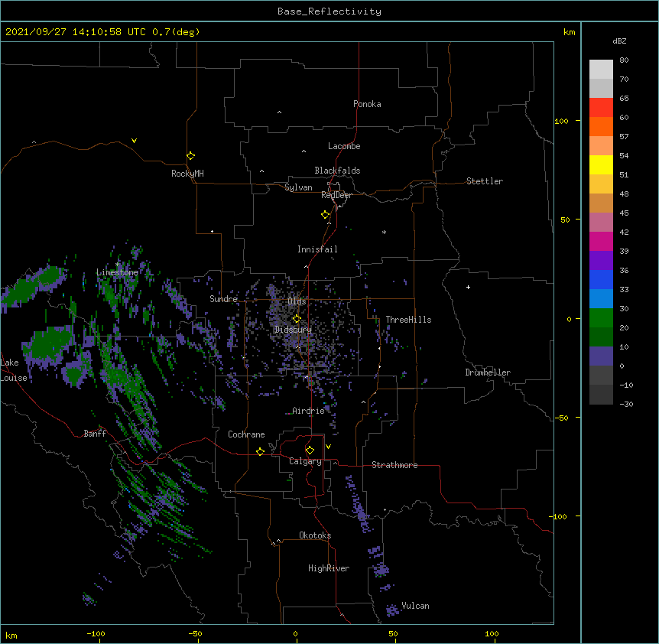Click the yellow V marker east of Calgary
Viewport: 659px width, 644px height.
click(328, 447)
